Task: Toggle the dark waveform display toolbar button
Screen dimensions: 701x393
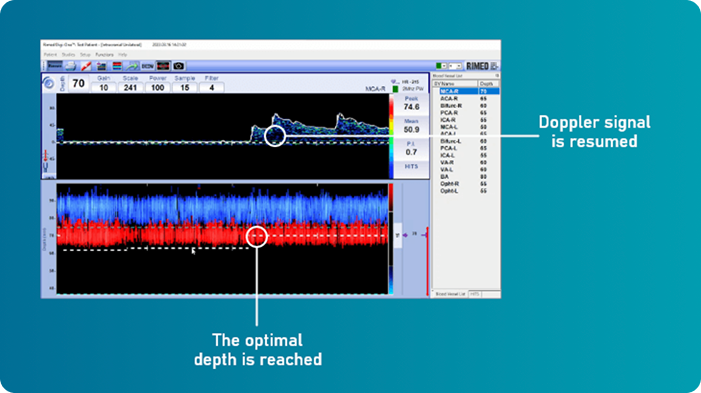Action: [163, 66]
